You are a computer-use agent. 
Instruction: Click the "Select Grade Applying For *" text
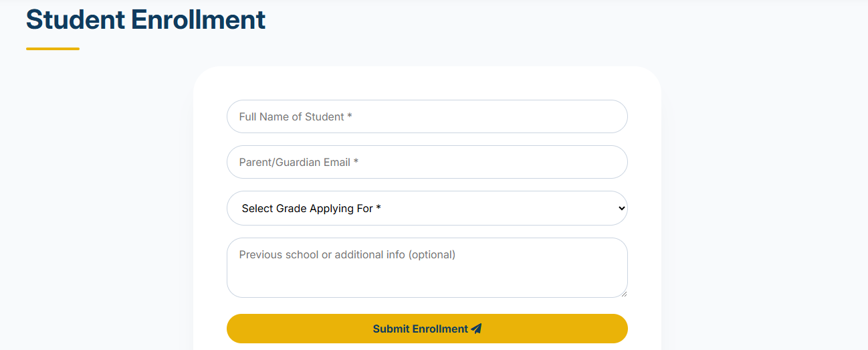click(311, 208)
